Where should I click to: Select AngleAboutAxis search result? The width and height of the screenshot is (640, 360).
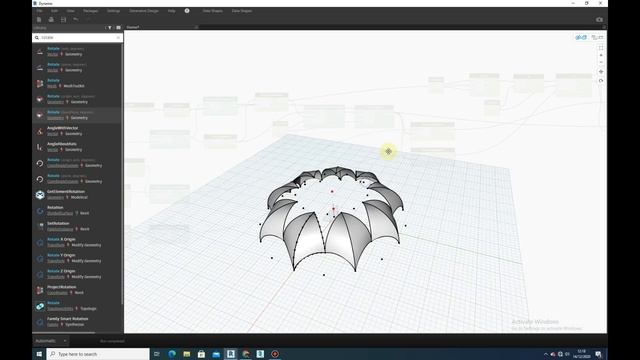[78, 147]
